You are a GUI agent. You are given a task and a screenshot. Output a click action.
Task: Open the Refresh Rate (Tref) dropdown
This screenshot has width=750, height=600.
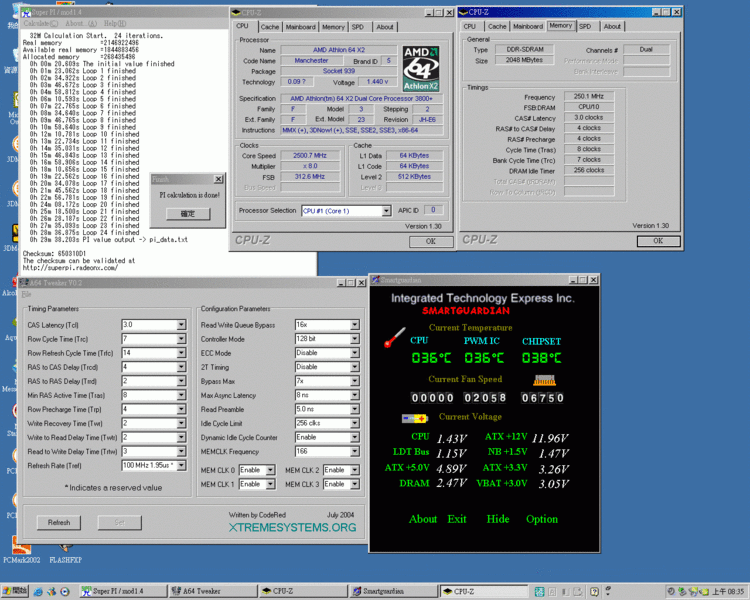[x=181, y=465]
